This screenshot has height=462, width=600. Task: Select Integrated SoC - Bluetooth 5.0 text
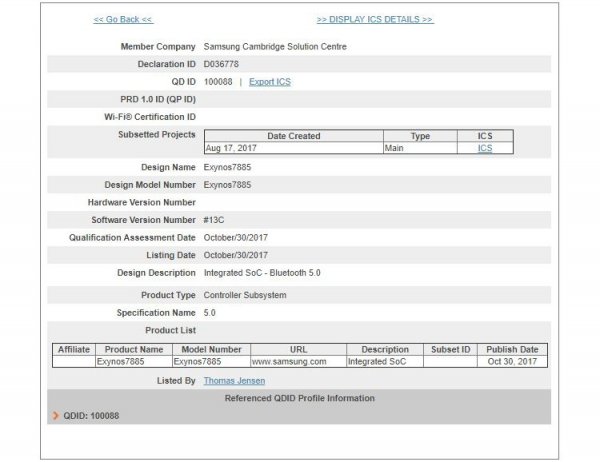(262, 273)
